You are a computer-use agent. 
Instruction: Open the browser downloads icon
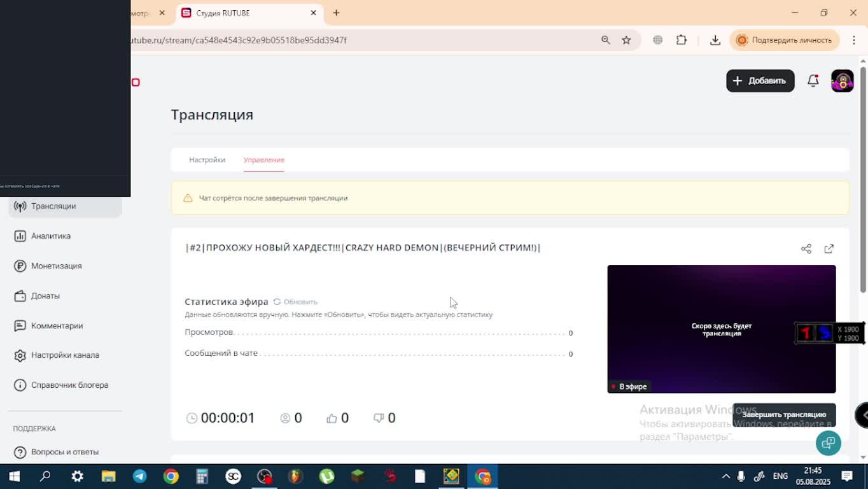(x=715, y=40)
